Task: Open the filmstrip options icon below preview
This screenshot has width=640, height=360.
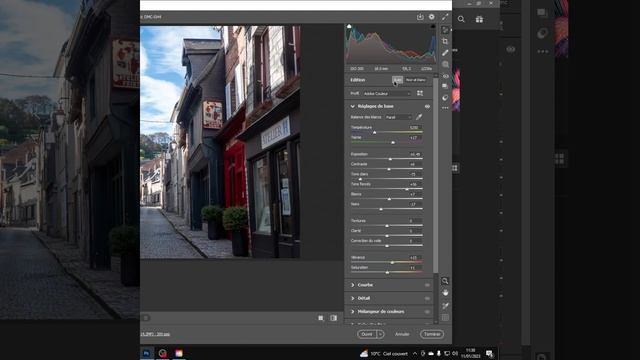Action: (146, 318)
